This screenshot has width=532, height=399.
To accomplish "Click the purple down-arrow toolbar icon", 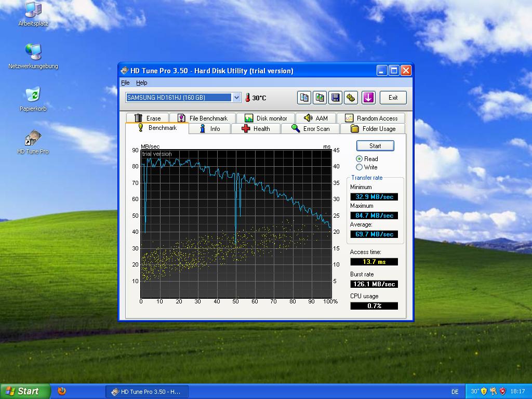I will point(368,98).
